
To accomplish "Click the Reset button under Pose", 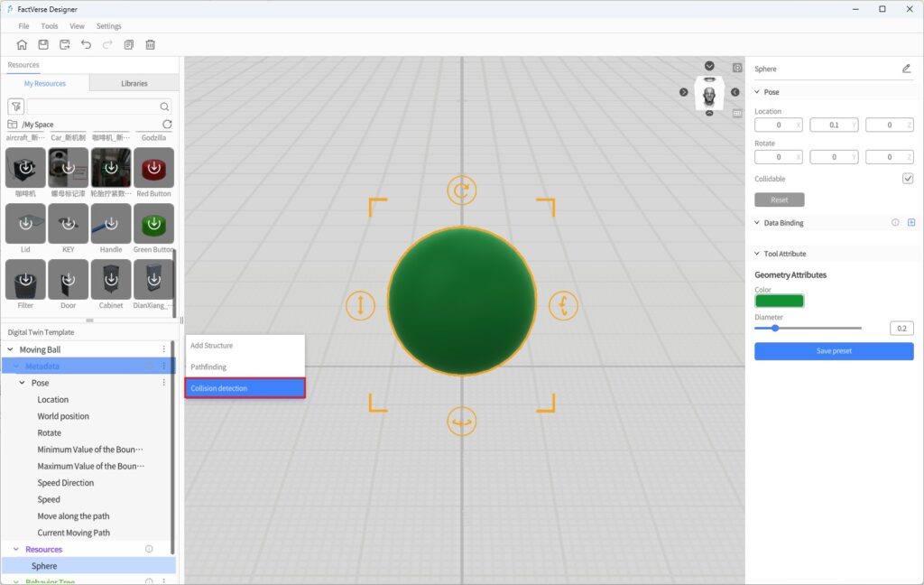I will tap(779, 200).
